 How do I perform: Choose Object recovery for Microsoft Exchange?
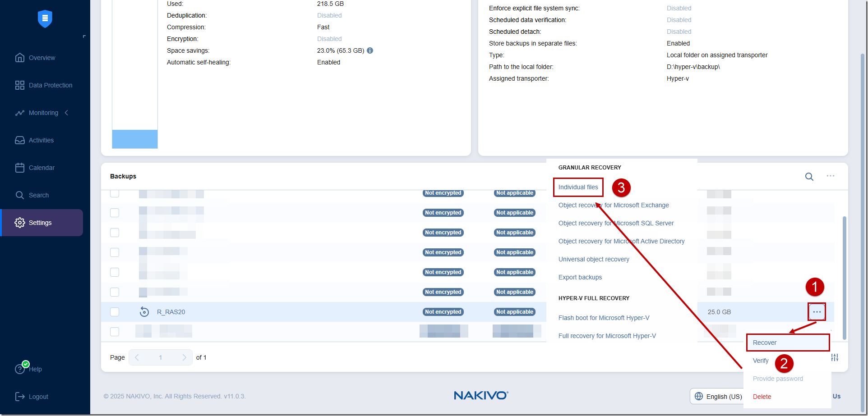pos(614,205)
